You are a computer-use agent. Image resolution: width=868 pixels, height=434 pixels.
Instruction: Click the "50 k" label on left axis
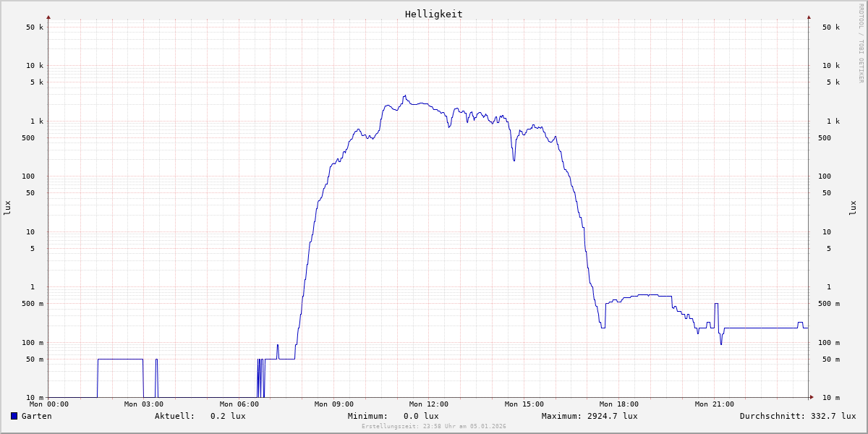coord(35,27)
